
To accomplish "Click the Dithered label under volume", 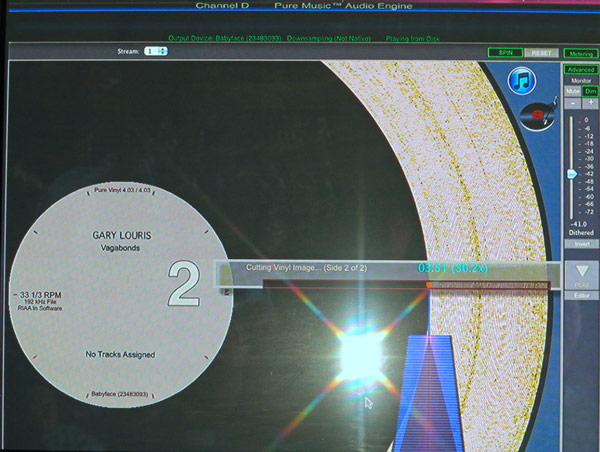I will click(x=581, y=232).
